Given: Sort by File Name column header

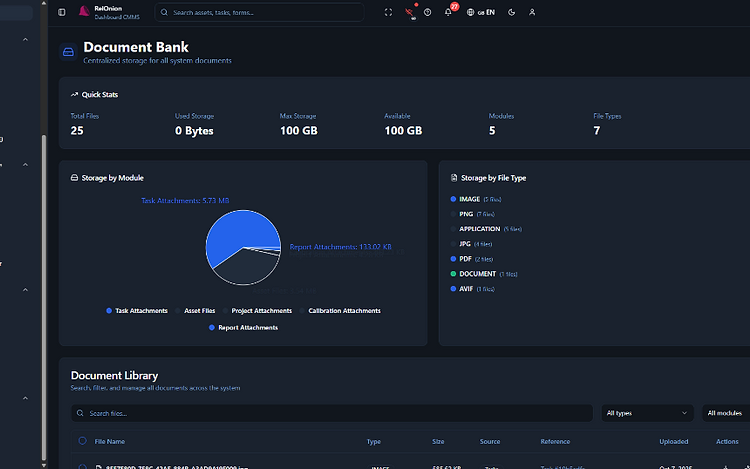Looking at the screenshot, I should [110, 441].
